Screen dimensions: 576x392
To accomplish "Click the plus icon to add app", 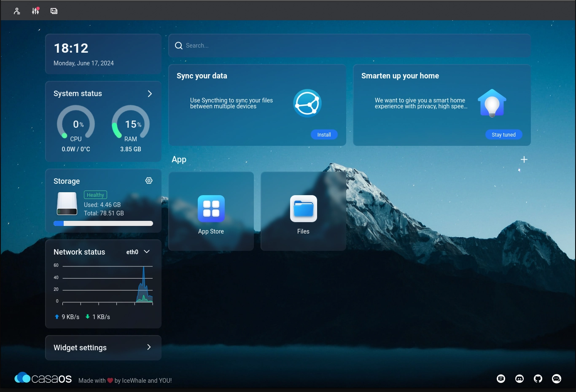I will pos(524,159).
